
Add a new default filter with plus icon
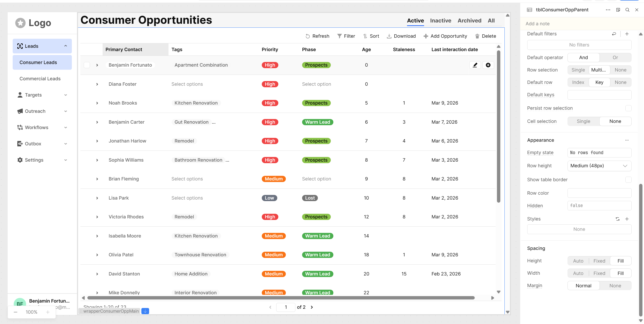click(627, 34)
